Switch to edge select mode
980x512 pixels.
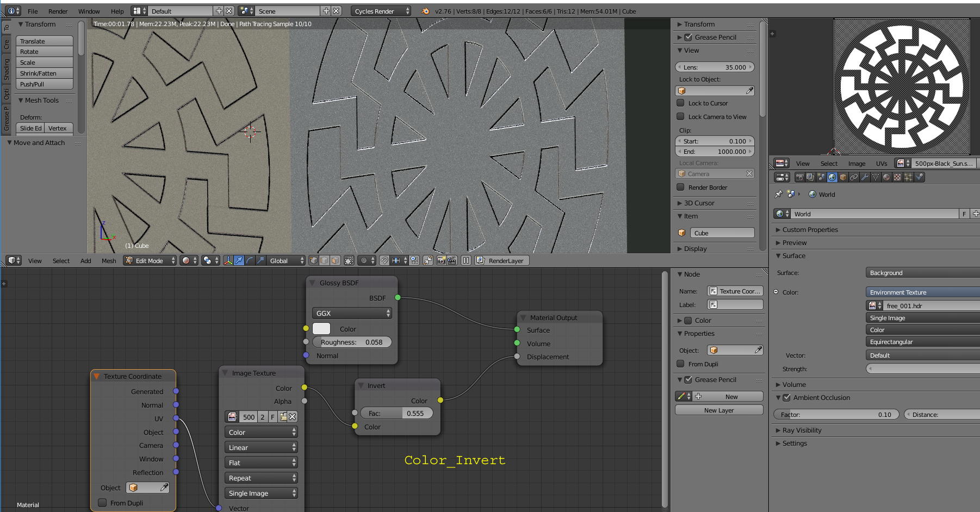tap(325, 261)
